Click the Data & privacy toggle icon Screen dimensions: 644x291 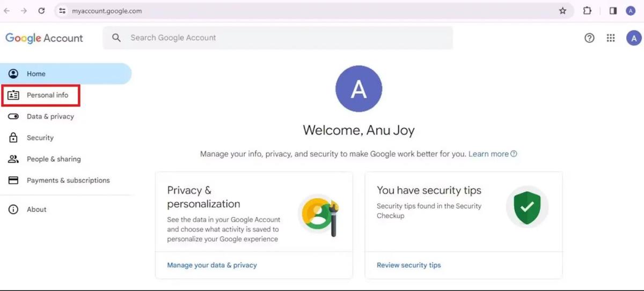[13, 116]
